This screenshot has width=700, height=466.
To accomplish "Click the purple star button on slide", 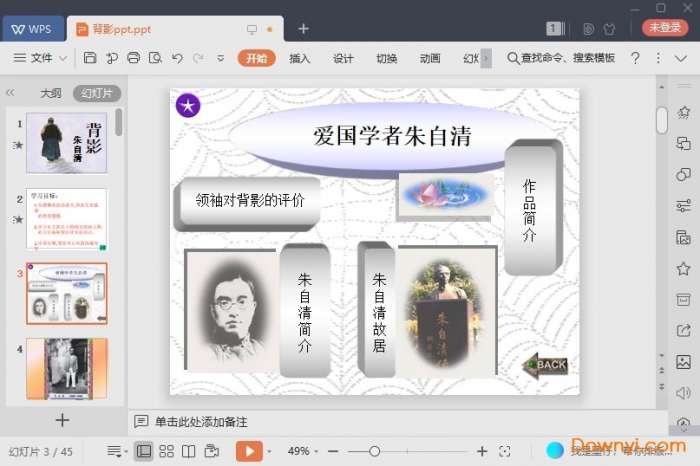I will pos(188,105).
